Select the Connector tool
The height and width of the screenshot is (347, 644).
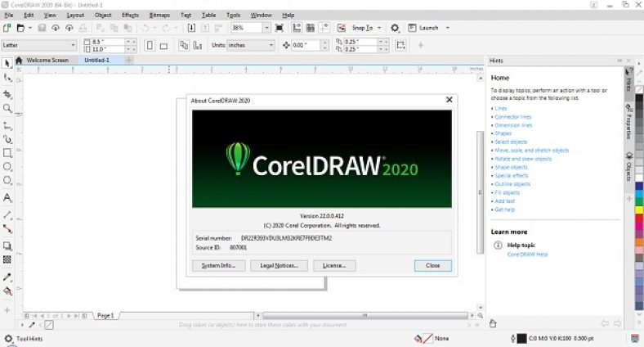point(7,228)
